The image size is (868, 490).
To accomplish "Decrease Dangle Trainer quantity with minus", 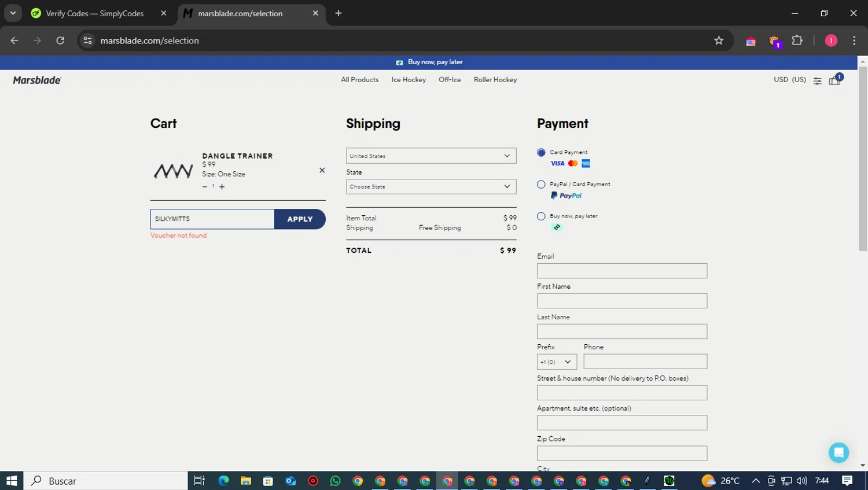I will [x=204, y=187].
